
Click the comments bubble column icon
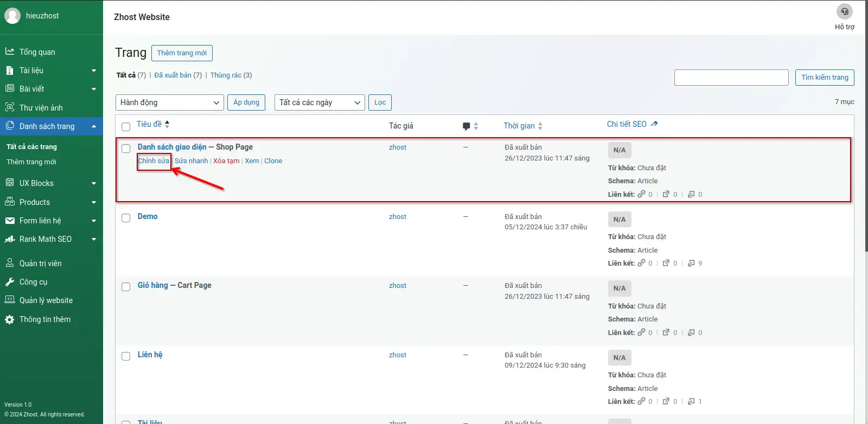(x=466, y=126)
